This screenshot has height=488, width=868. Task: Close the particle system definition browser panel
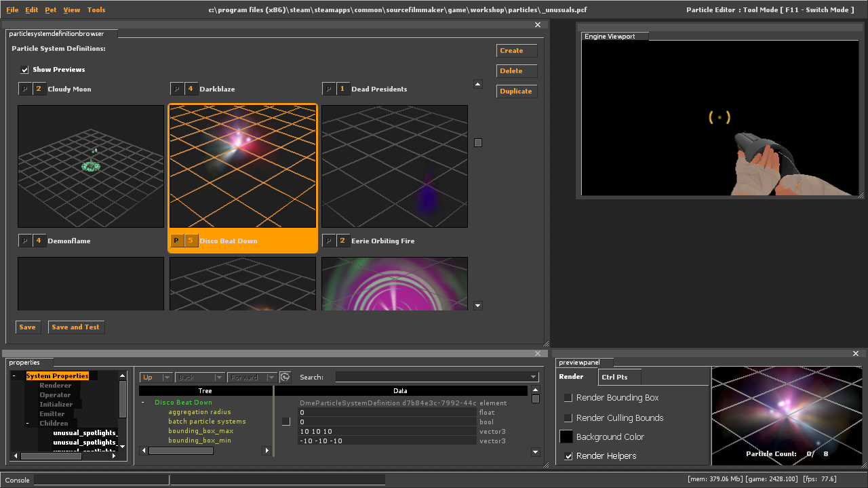click(x=538, y=25)
